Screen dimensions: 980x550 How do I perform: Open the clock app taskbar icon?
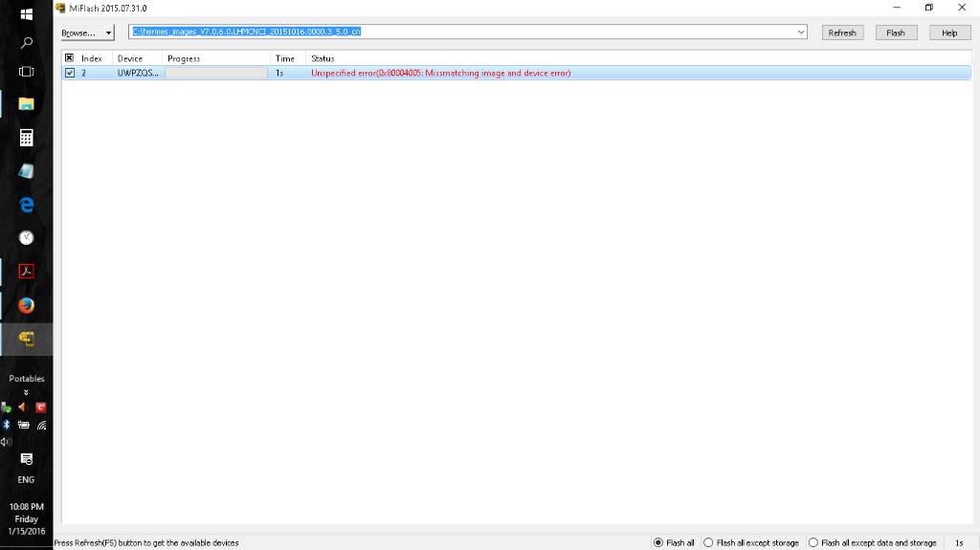coord(26,237)
